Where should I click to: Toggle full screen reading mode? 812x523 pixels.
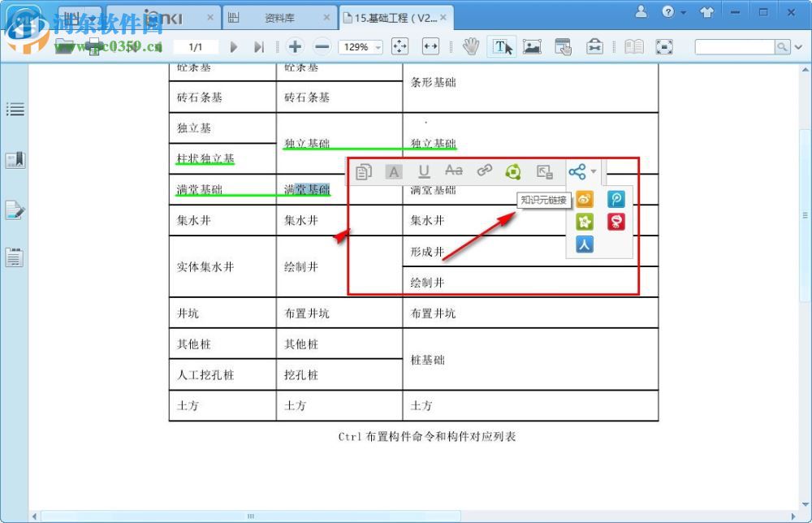[665, 46]
